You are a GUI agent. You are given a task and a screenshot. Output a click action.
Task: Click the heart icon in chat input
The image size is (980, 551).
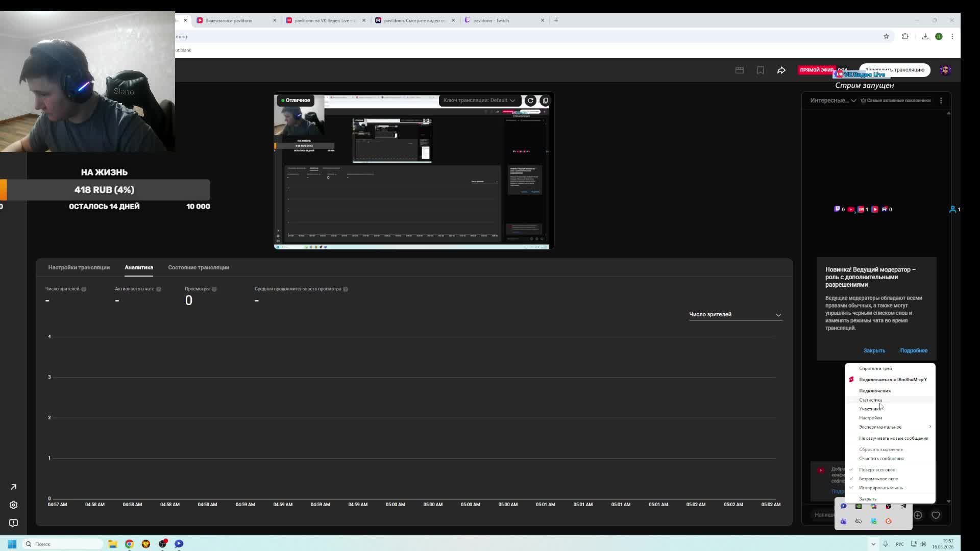pyautogui.click(x=936, y=515)
